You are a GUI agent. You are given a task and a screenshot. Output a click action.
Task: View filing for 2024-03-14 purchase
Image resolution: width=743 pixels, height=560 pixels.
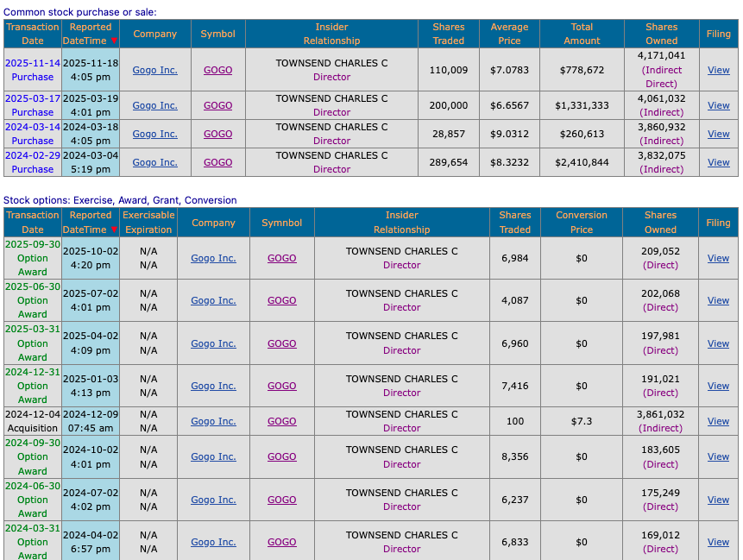pyautogui.click(x=718, y=134)
